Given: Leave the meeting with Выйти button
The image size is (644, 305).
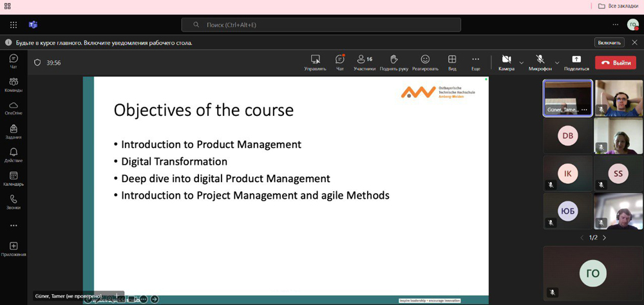Looking at the screenshot, I should click(616, 63).
